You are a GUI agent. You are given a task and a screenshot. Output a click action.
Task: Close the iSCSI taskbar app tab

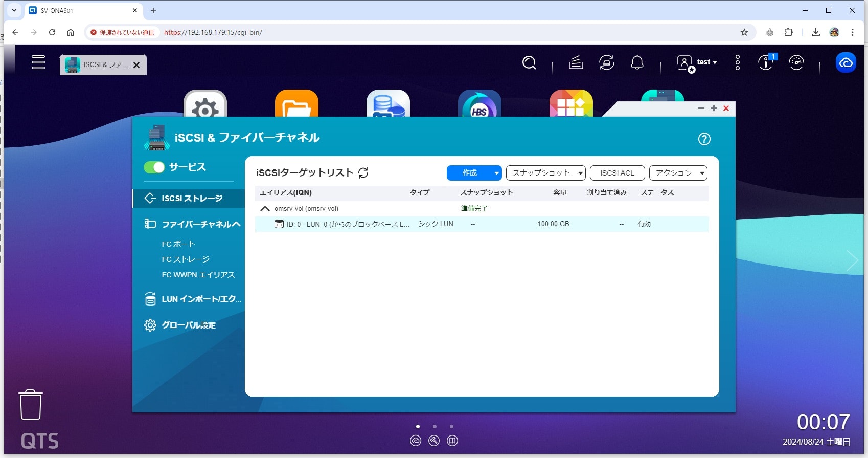(x=136, y=65)
